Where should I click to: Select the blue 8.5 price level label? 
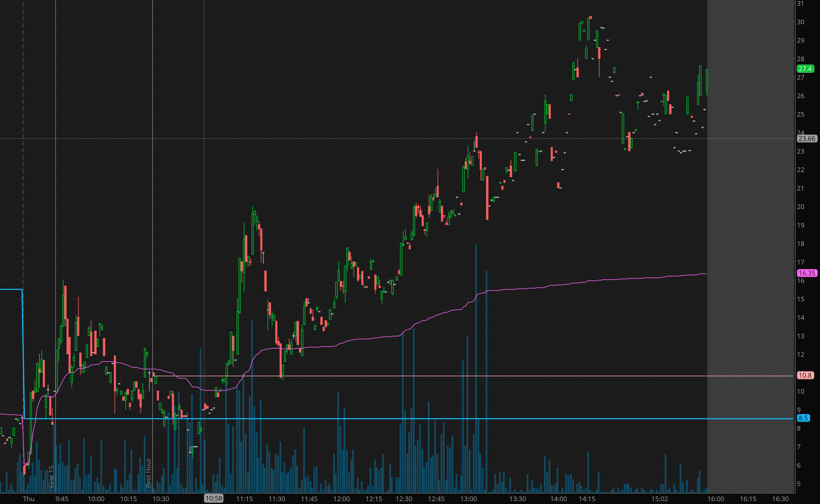point(803,418)
